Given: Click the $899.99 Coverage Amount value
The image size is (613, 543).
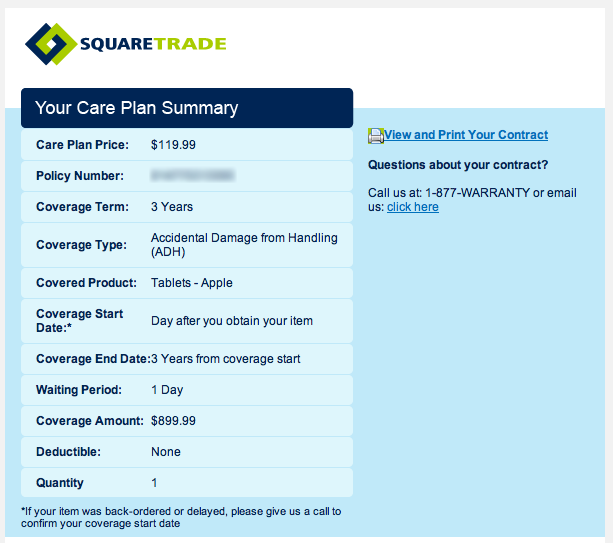Looking at the screenshot, I should (x=173, y=421).
